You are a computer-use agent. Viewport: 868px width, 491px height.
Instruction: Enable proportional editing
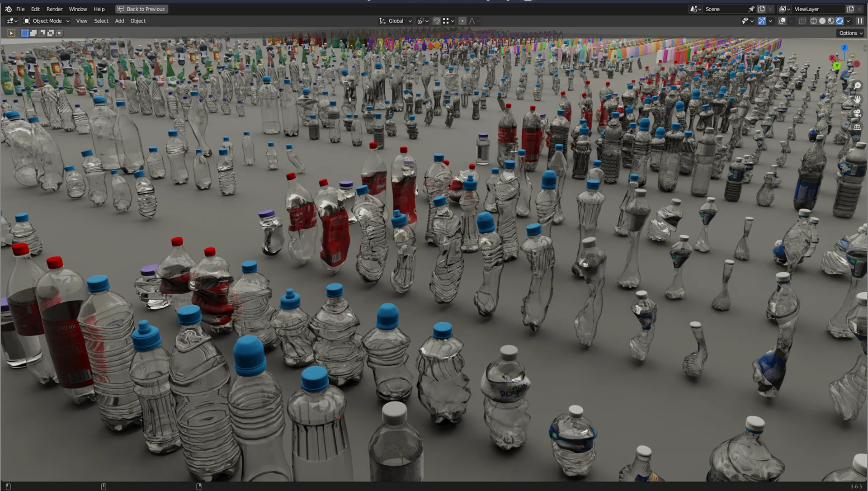pos(462,21)
